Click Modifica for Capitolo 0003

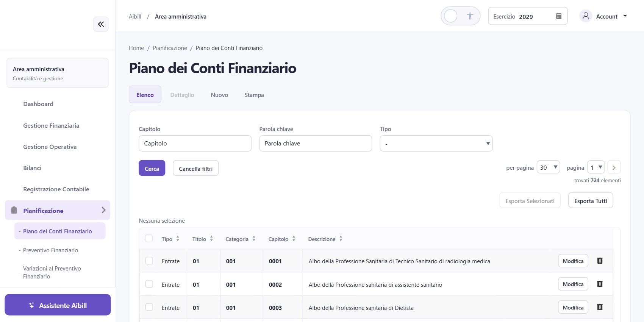coord(573,307)
